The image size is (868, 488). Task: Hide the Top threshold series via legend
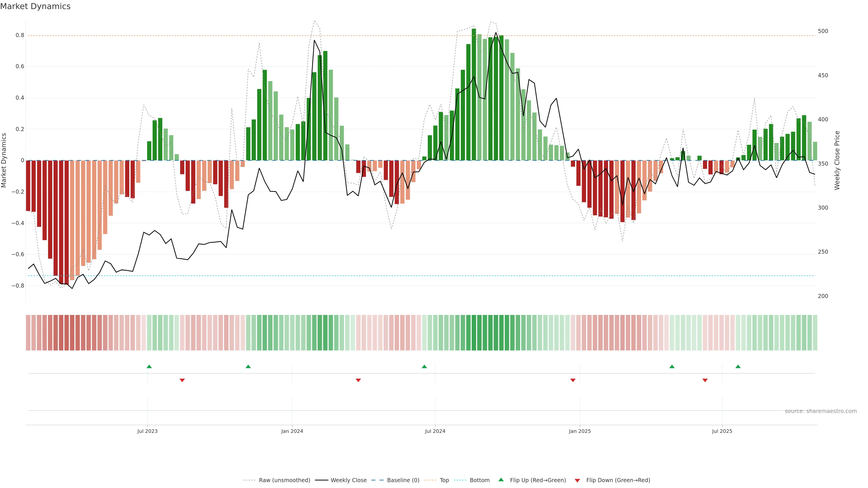444,480
